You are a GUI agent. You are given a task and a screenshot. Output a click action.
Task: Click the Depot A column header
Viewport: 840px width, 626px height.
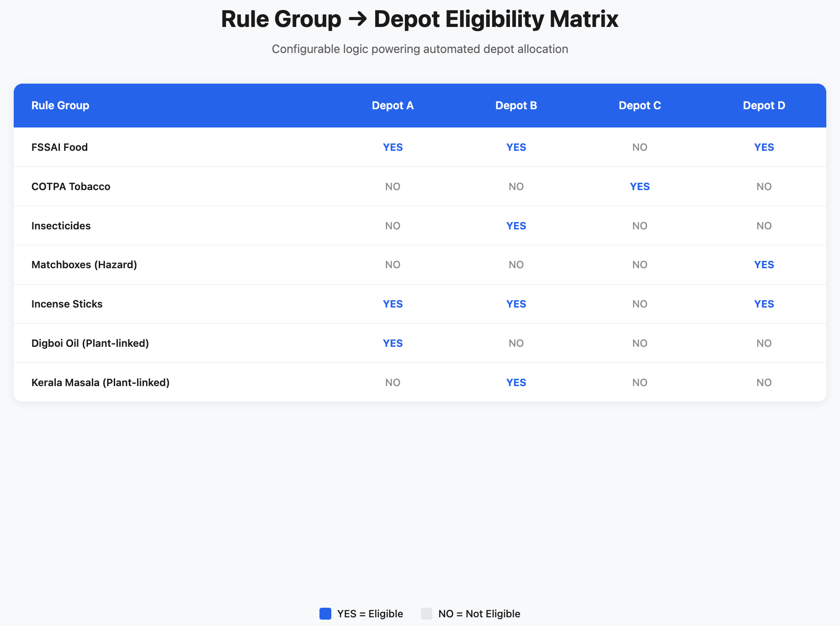393,106
